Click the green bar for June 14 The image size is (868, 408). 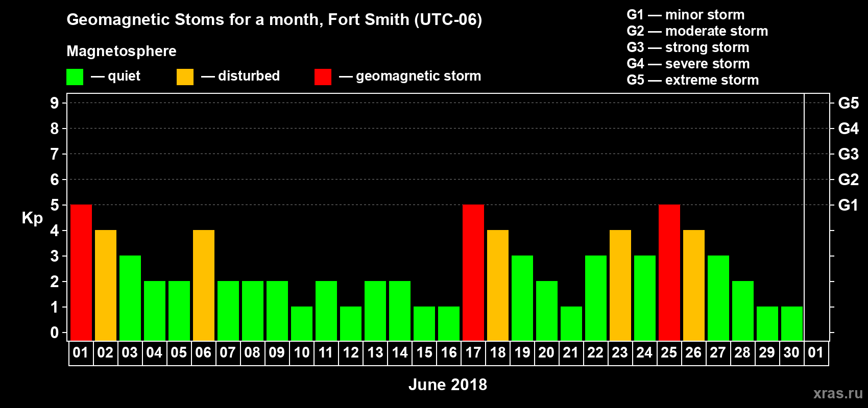click(x=400, y=311)
